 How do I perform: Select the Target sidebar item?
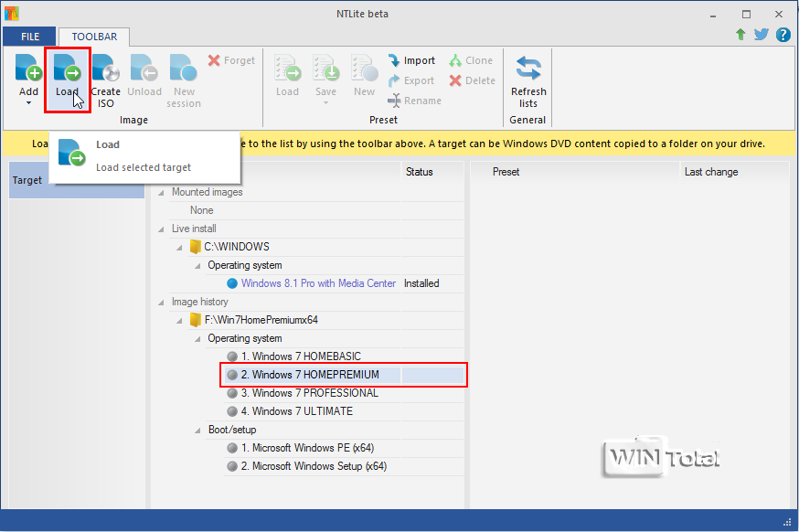77,180
